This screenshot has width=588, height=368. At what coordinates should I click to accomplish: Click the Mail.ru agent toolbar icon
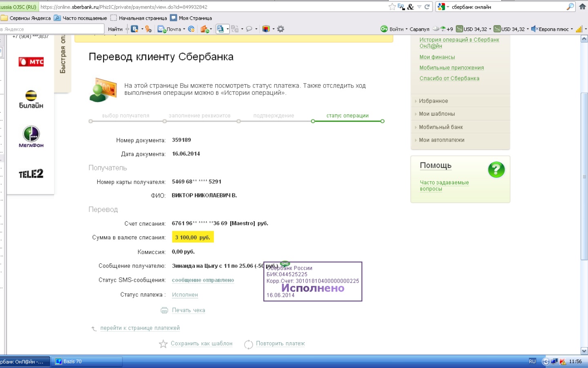191,29
